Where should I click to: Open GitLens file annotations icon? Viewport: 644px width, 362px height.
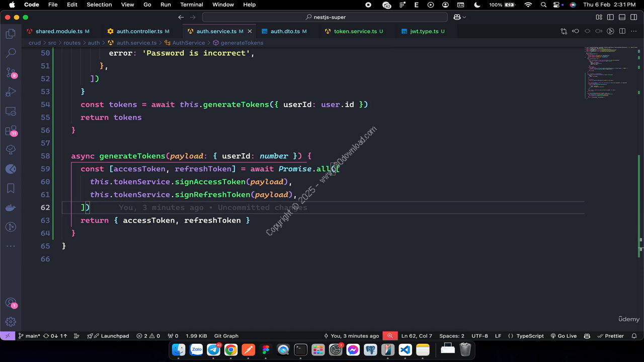point(610,31)
